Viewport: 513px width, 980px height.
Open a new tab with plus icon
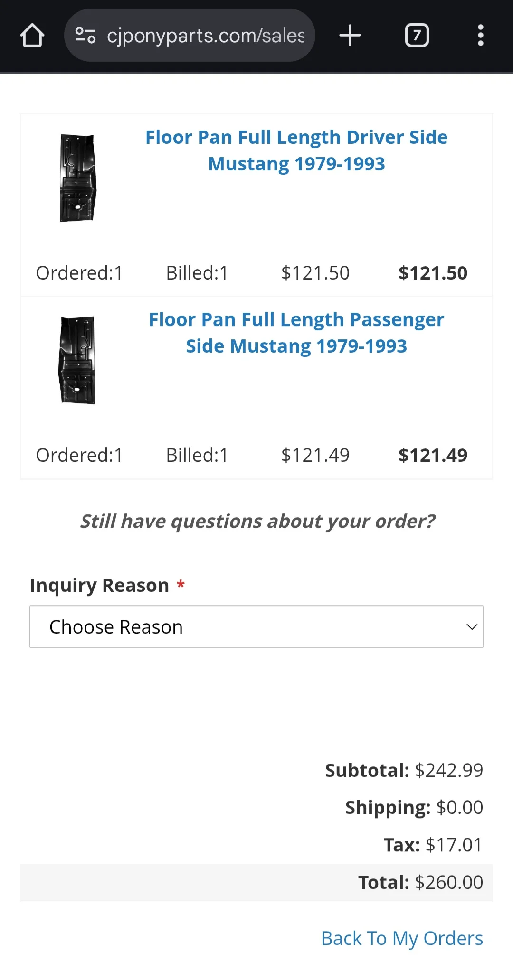(x=350, y=36)
